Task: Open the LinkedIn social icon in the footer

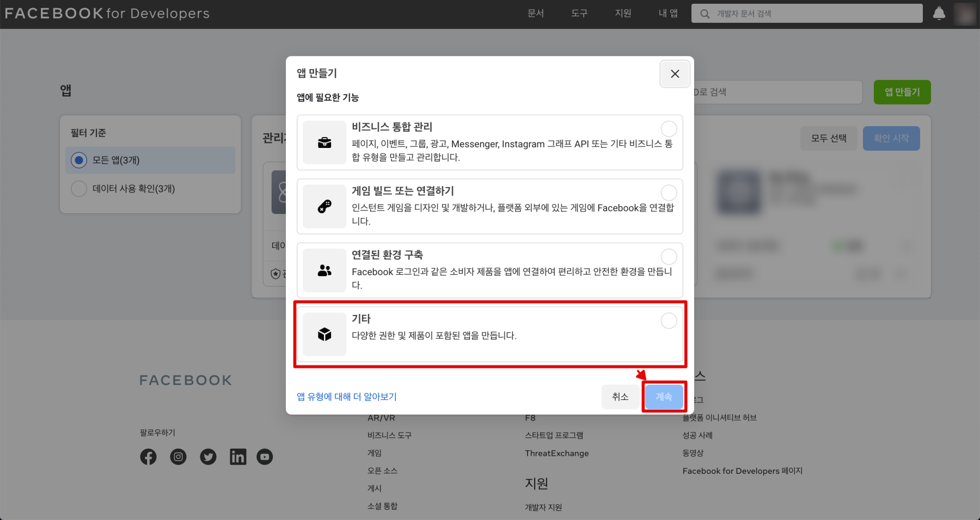Action: tap(238, 457)
